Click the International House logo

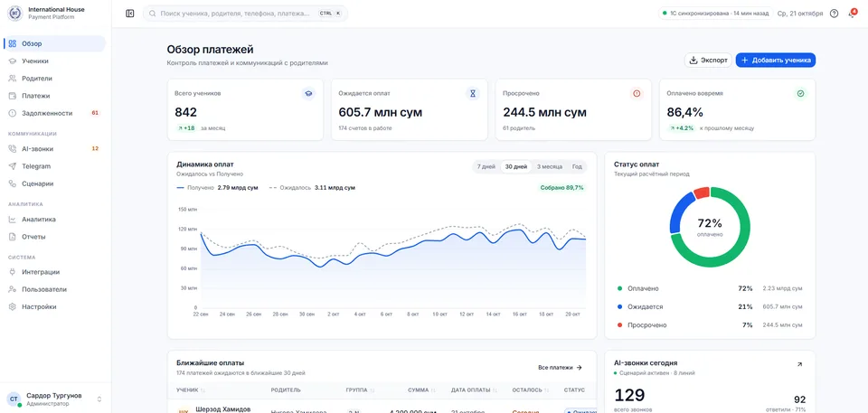pos(14,13)
